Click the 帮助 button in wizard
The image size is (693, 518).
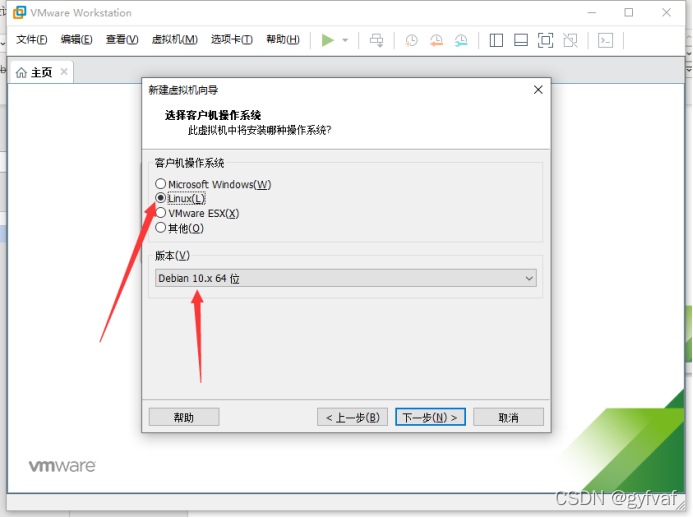(184, 417)
